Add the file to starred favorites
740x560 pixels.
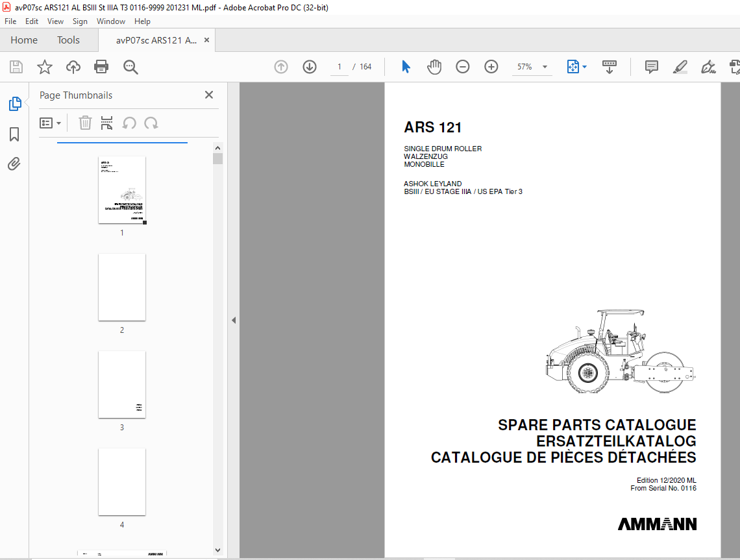click(45, 67)
